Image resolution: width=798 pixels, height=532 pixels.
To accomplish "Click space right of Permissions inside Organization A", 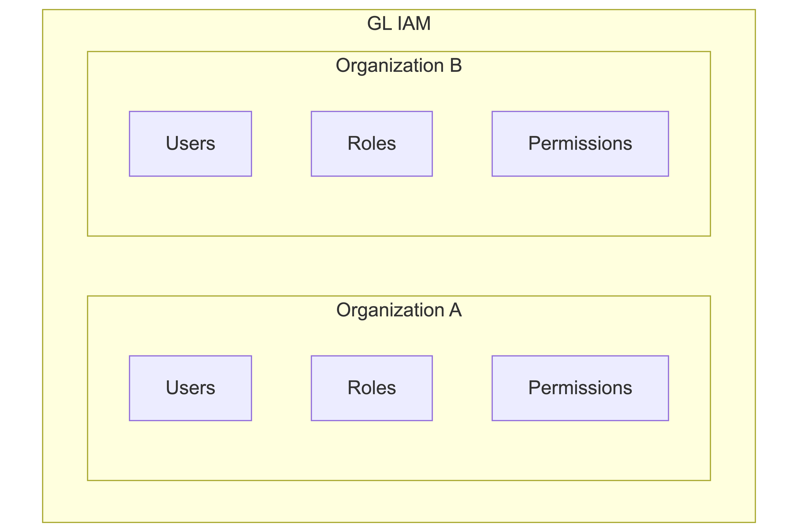I will coord(689,388).
